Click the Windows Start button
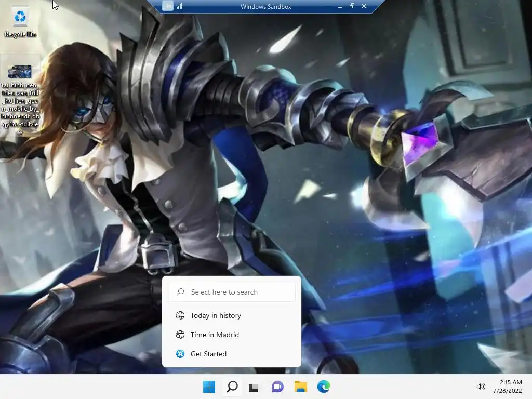The image size is (532, 399). 209,387
